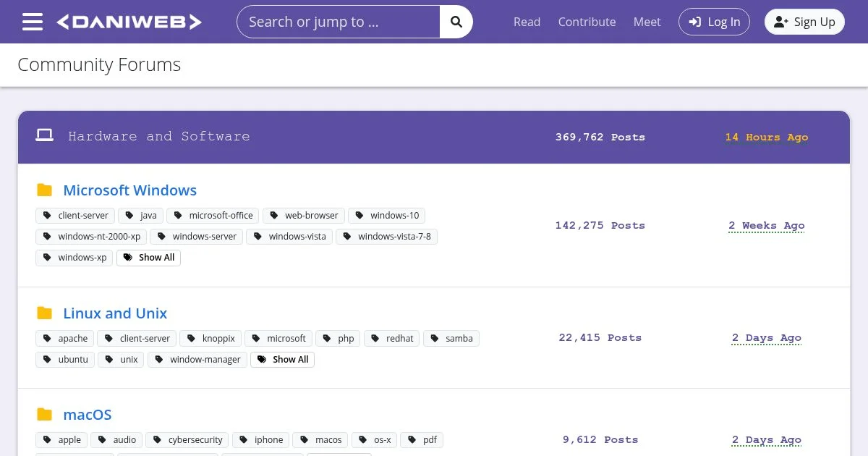This screenshot has height=456, width=868.
Task: Open the Linux and Unix forum
Action: pos(115,313)
